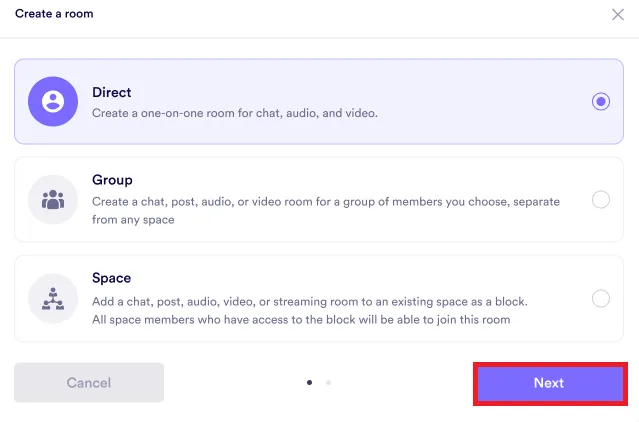Click the Group members icon
The height and width of the screenshot is (422, 639).
pyautogui.click(x=53, y=199)
